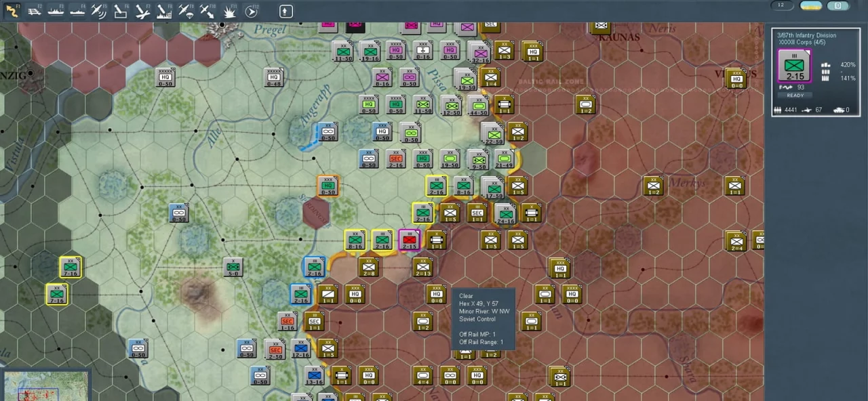The height and width of the screenshot is (401, 868).
Task: Click the 2-15 unit counter in info panel
Action: pos(794,66)
